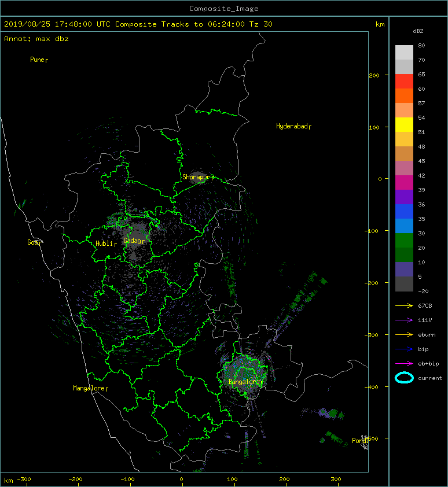
Task: Click the bip blue arrow legend icon
Action: (404, 349)
